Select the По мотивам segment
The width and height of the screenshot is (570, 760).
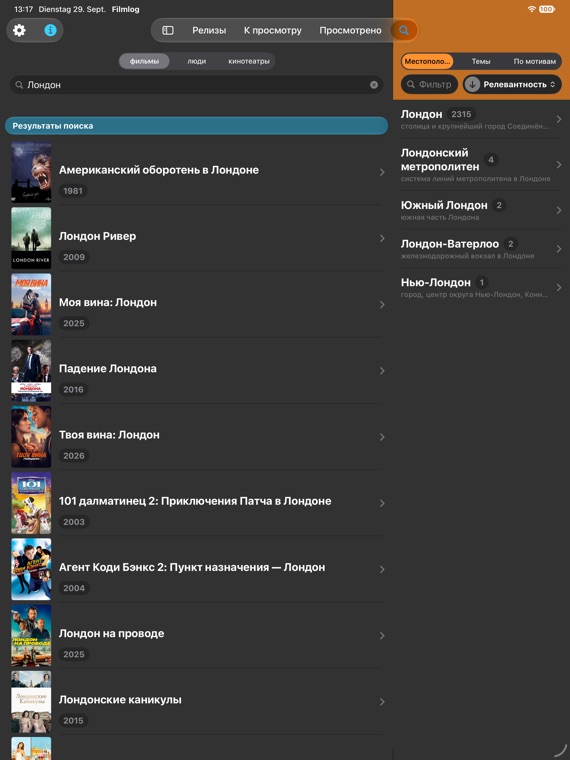(x=535, y=62)
